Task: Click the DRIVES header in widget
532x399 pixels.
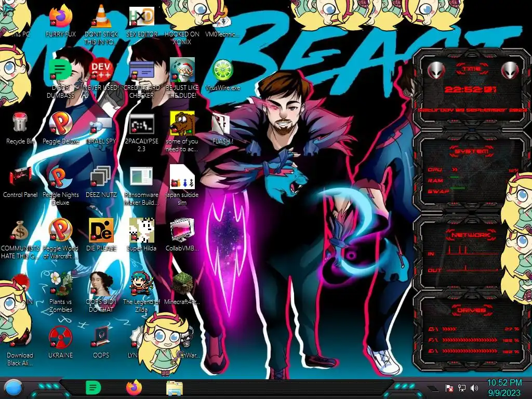Action: pyautogui.click(x=471, y=310)
